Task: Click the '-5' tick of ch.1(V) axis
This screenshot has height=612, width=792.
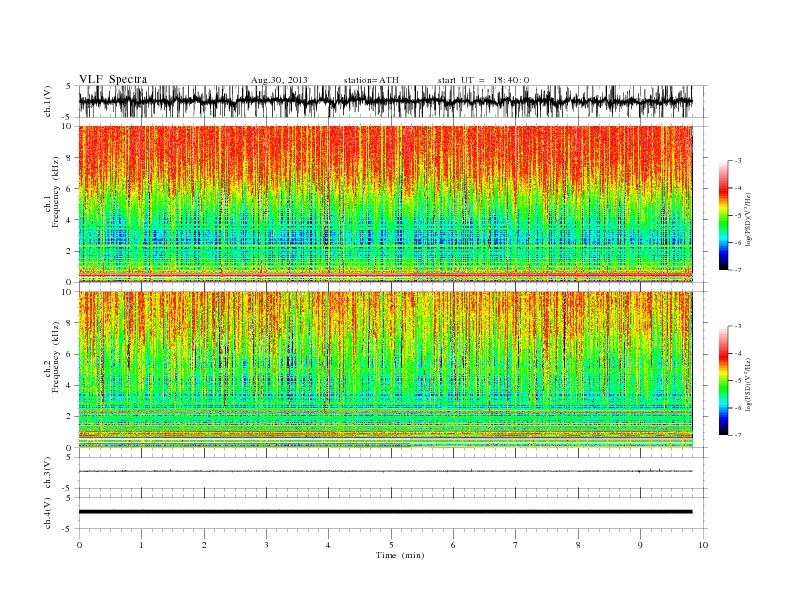Action: coord(68,117)
